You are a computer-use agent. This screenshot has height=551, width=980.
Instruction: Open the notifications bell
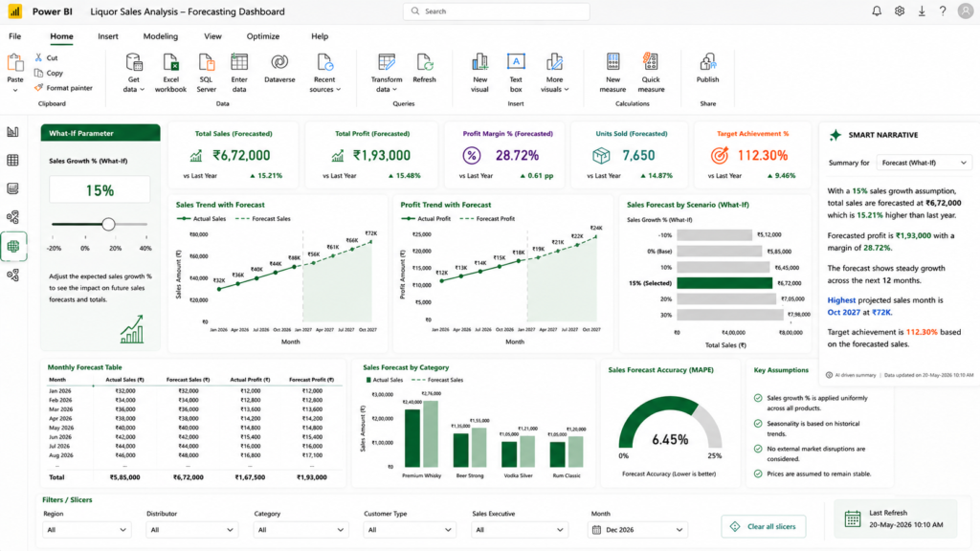pos(877,11)
